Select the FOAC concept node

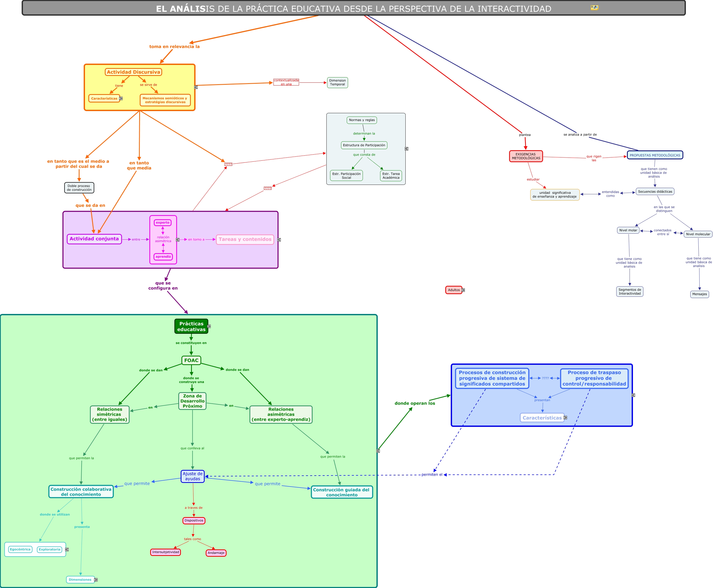[191, 360]
